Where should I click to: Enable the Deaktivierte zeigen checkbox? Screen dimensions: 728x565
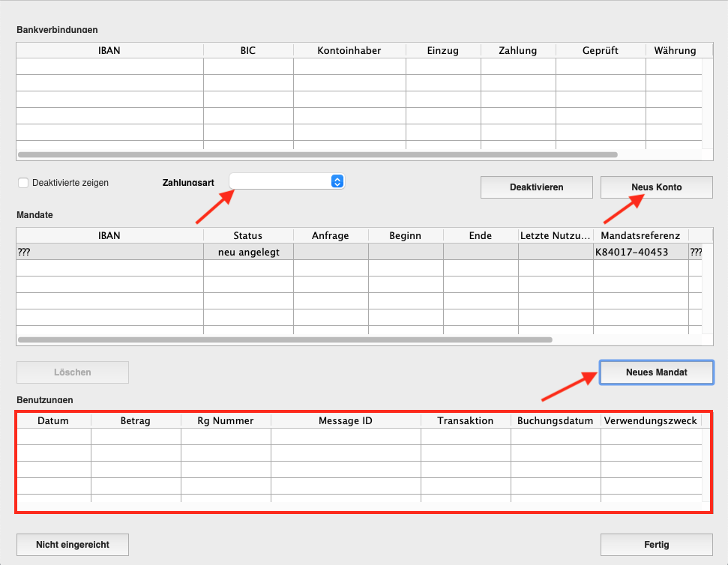tap(23, 183)
